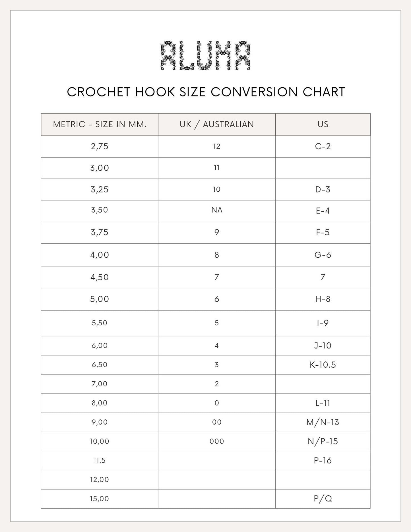The height and width of the screenshot is (532, 411).
Task: Click the P/Q US size cell
Action: (323, 499)
